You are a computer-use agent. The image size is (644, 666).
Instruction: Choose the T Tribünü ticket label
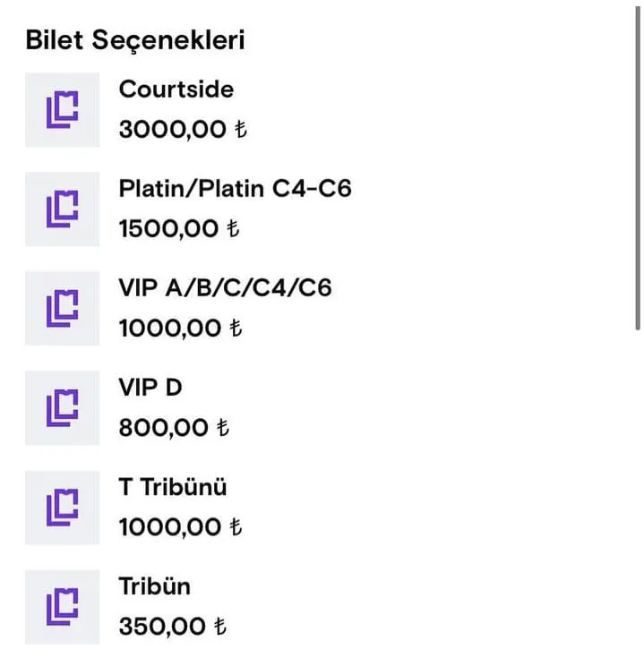[173, 487]
